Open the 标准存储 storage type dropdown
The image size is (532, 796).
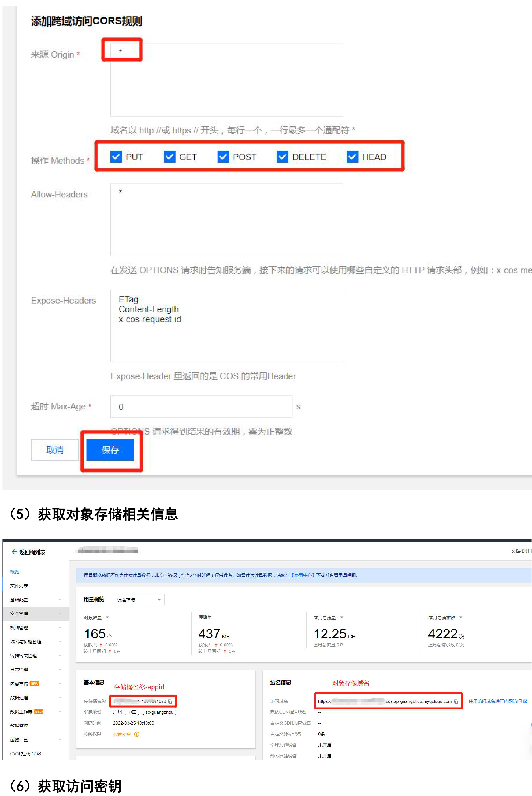139,600
